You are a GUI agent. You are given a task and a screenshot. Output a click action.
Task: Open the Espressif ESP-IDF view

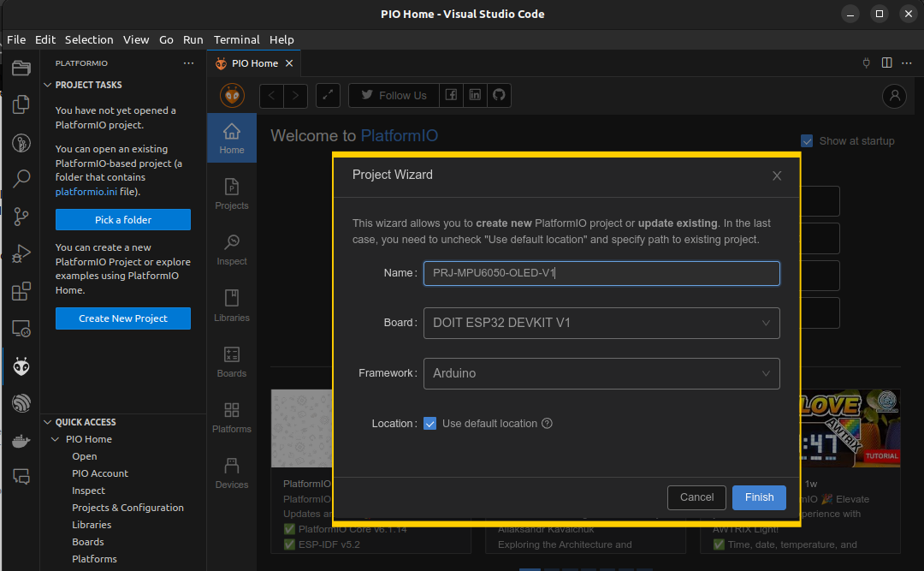coord(21,403)
